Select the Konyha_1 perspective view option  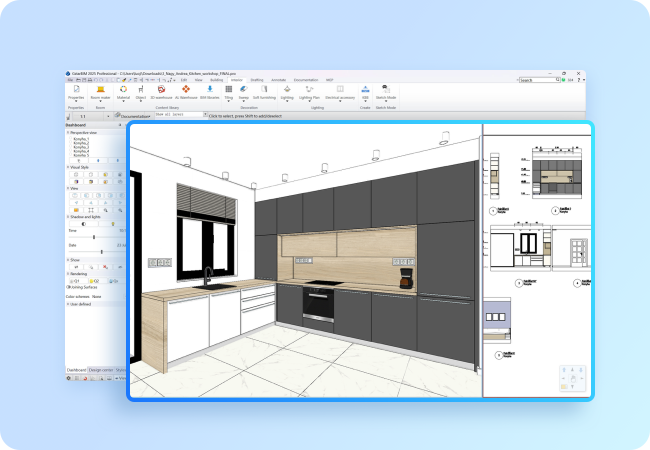[81, 140]
